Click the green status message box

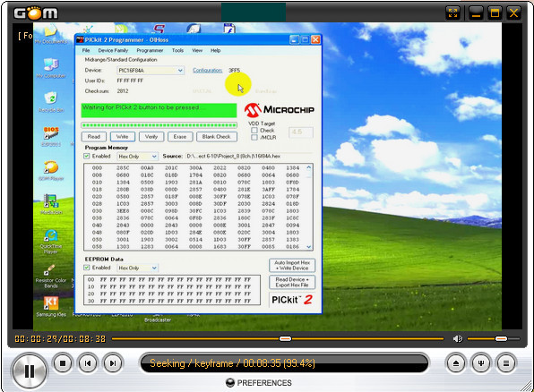159,111
